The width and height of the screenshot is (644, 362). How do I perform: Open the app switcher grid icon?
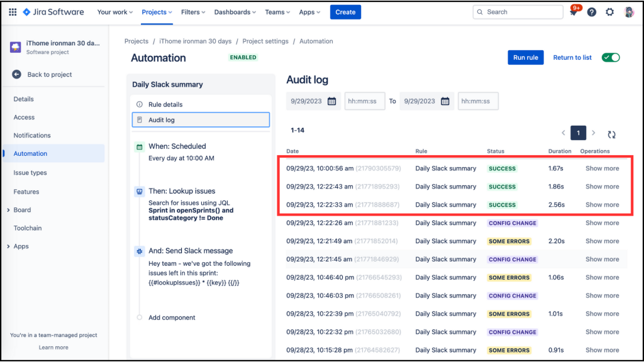click(13, 12)
